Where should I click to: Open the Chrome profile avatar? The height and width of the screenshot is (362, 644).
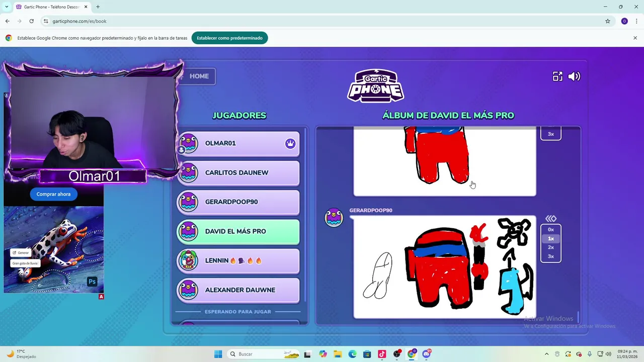[624, 21]
